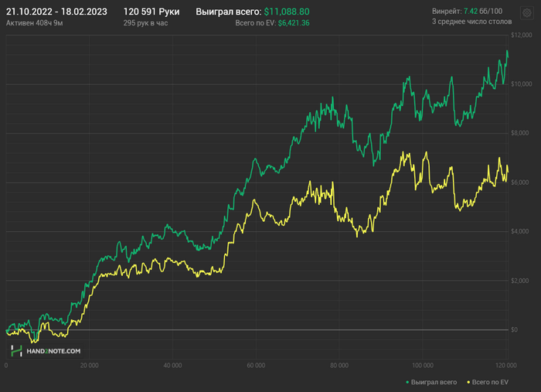This screenshot has width=541, height=392.
Task: Click the 40 000 x-axis label
Action: pos(172,366)
